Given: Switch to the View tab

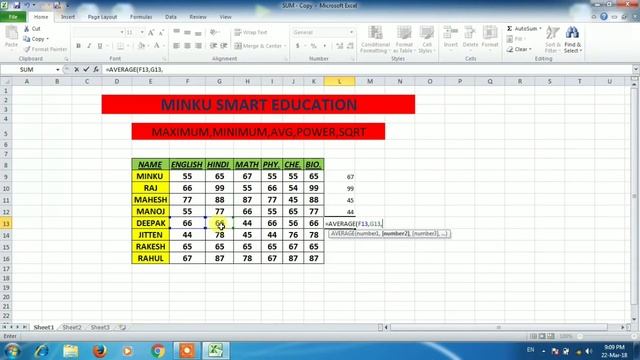Looking at the screenshot, I should [225, 17].
